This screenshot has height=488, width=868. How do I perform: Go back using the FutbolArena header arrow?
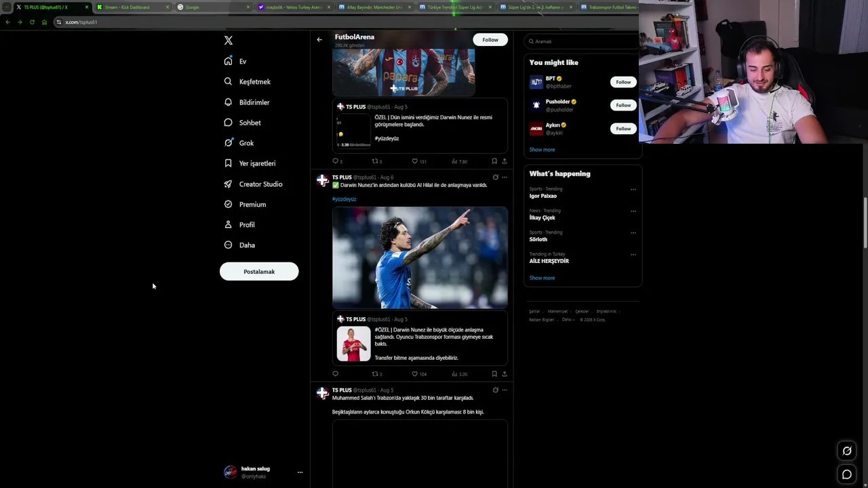[x=319, y=39]
